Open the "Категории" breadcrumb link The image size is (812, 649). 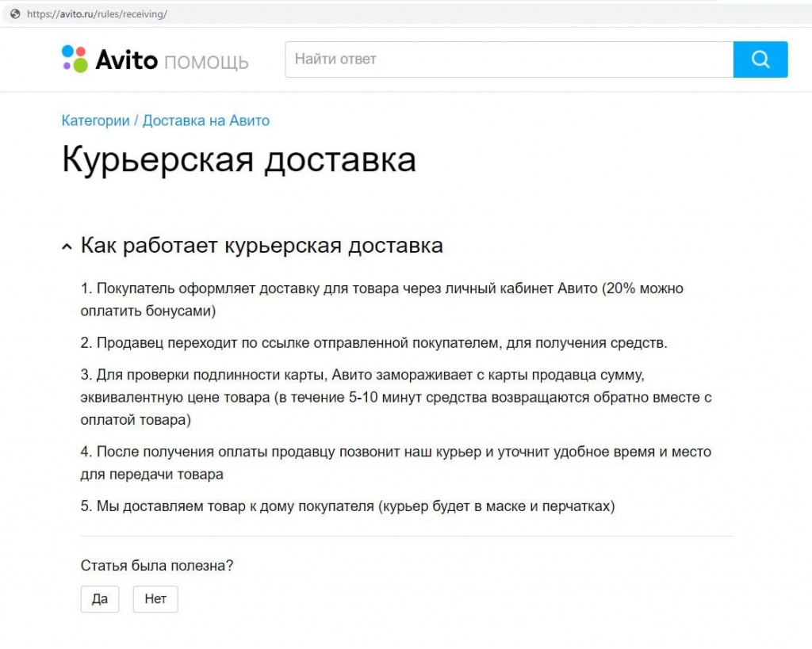tap(94, 120)
